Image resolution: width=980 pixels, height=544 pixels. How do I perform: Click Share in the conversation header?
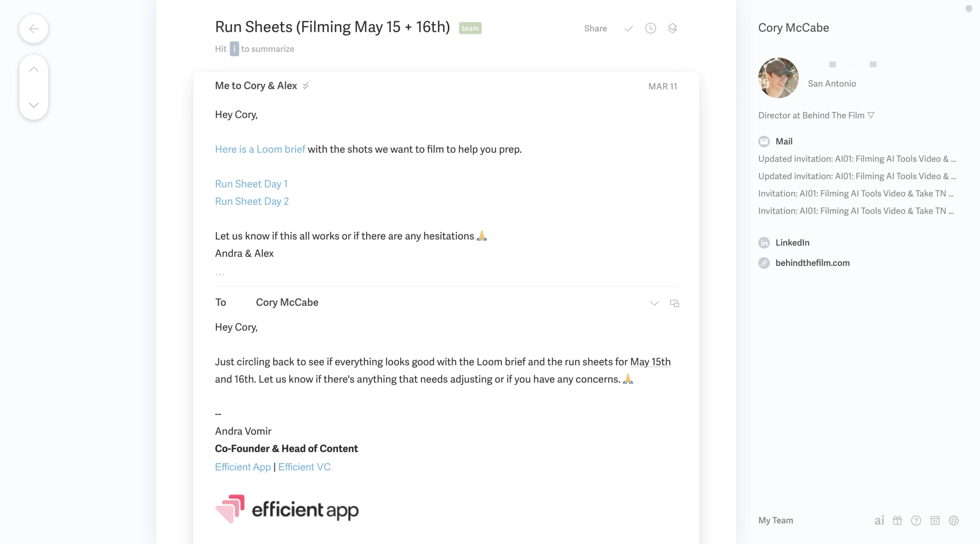(596, 28)
